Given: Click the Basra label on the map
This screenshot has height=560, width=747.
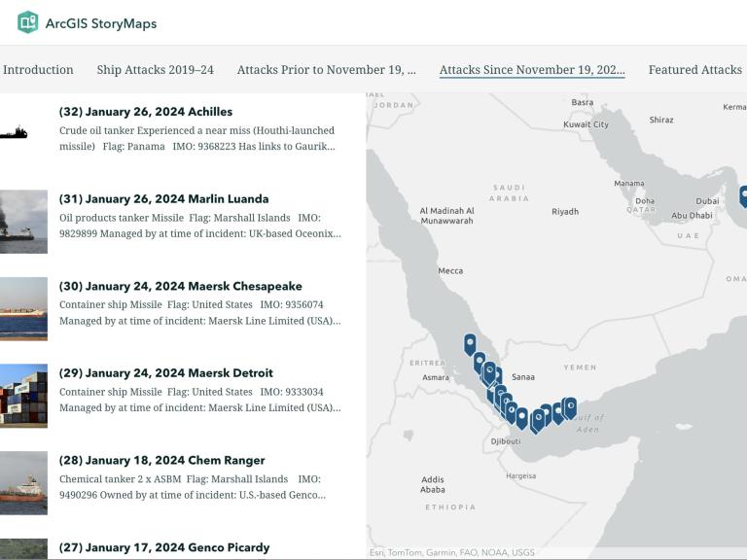Looking at the screenshot, I should pyautogui.click(x=583, y=102).
